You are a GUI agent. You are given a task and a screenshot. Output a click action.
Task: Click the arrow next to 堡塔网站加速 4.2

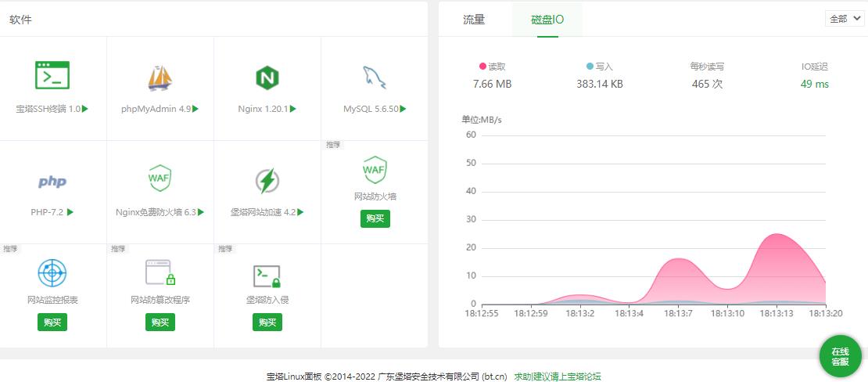tap(300, 212)
